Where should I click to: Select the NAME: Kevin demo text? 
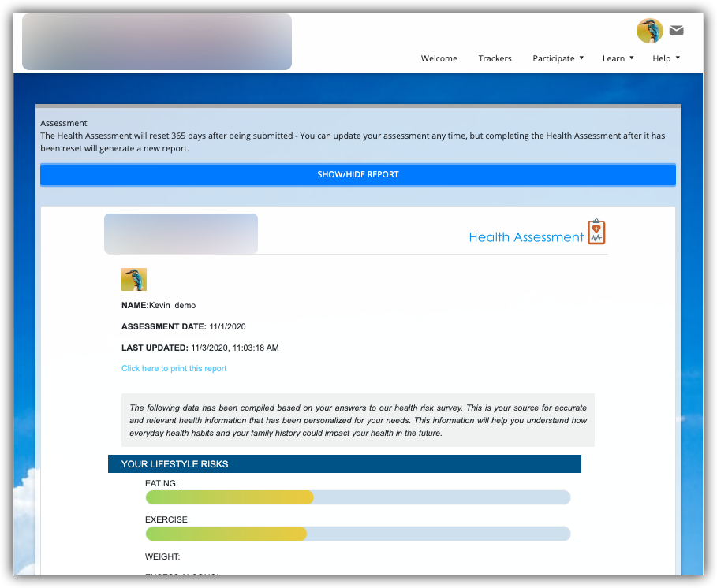tap(159, 305)
